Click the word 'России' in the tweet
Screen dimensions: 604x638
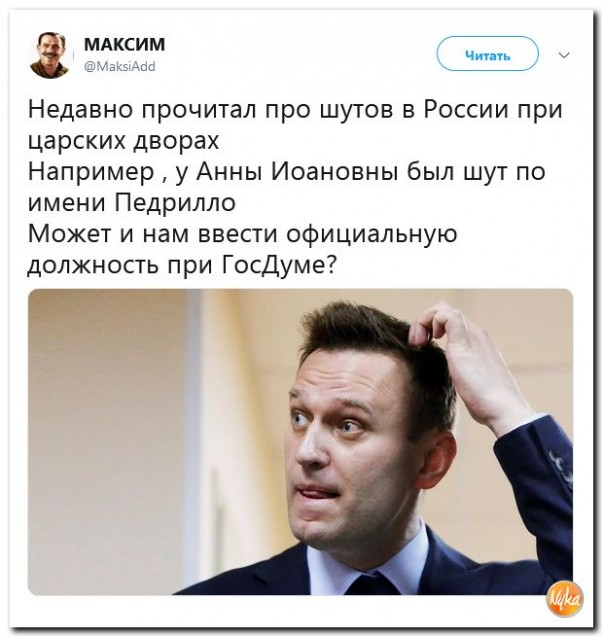(x=466, y=108)
